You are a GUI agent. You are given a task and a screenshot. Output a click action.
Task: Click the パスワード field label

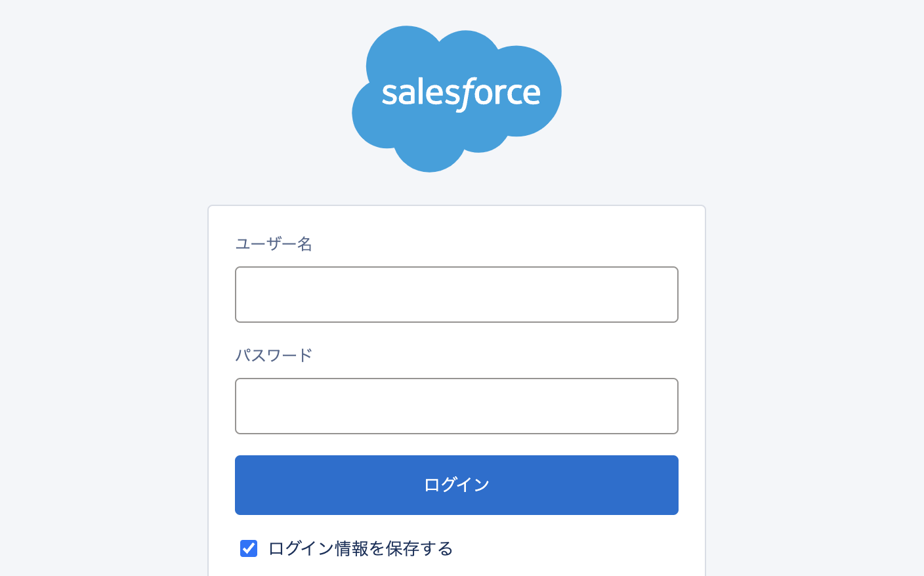click(274, 356)
